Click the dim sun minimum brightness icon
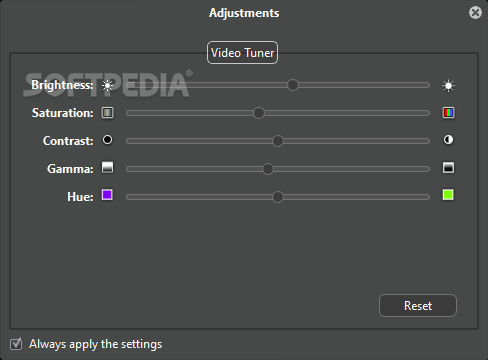The width and height of the screenshot is (488, 360). [x=107, y=86]
